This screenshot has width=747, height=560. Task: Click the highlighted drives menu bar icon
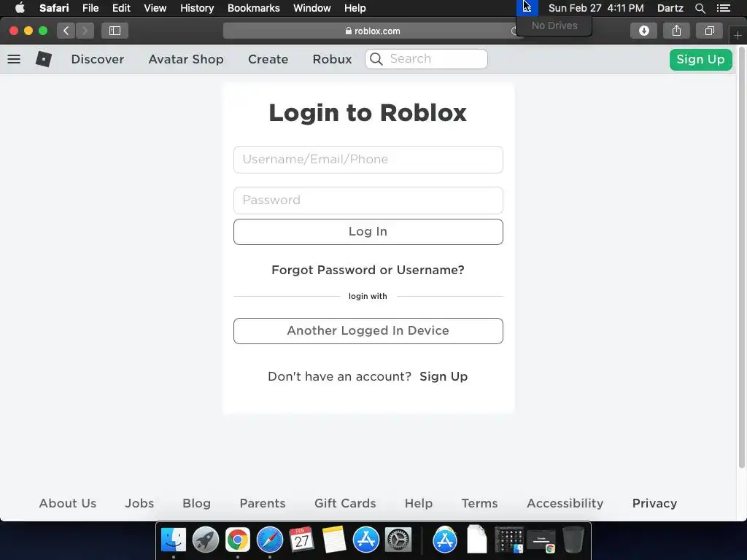(x=527, y=7)
